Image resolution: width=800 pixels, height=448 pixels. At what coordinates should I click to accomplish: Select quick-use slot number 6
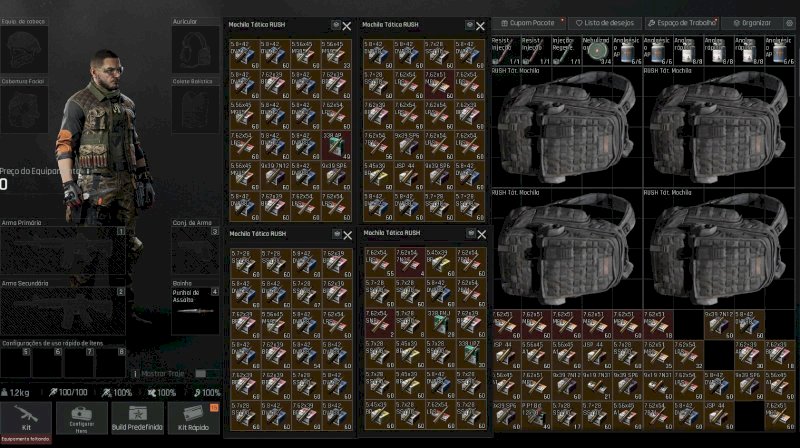[47, 363]
